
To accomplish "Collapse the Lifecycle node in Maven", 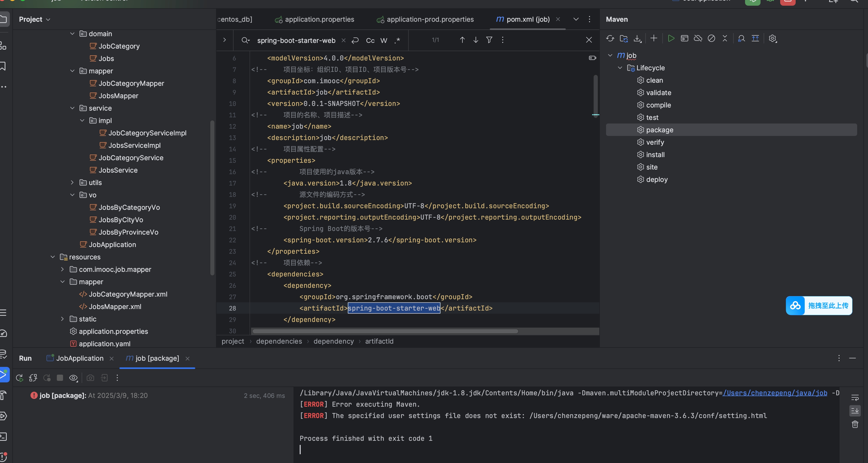I will point(620,68).
